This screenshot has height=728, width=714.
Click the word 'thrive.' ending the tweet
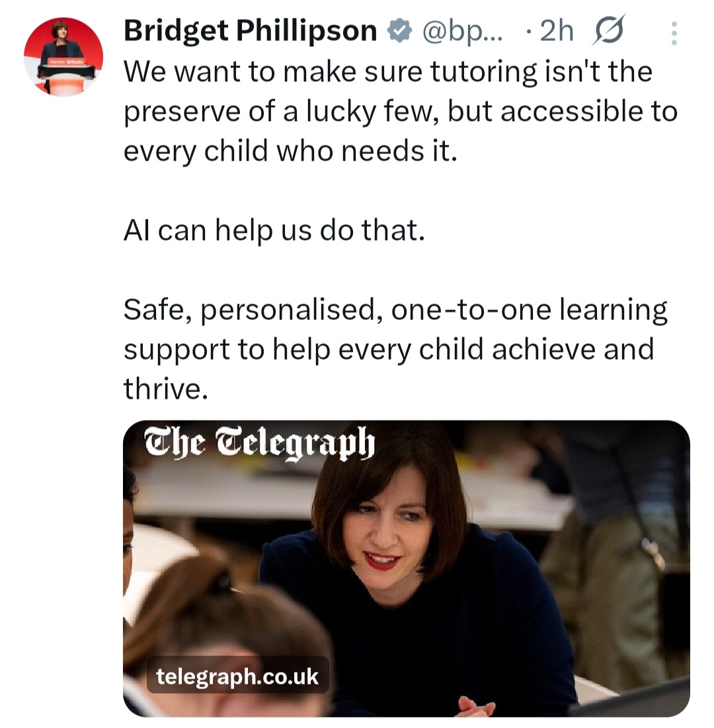(166, 389)
